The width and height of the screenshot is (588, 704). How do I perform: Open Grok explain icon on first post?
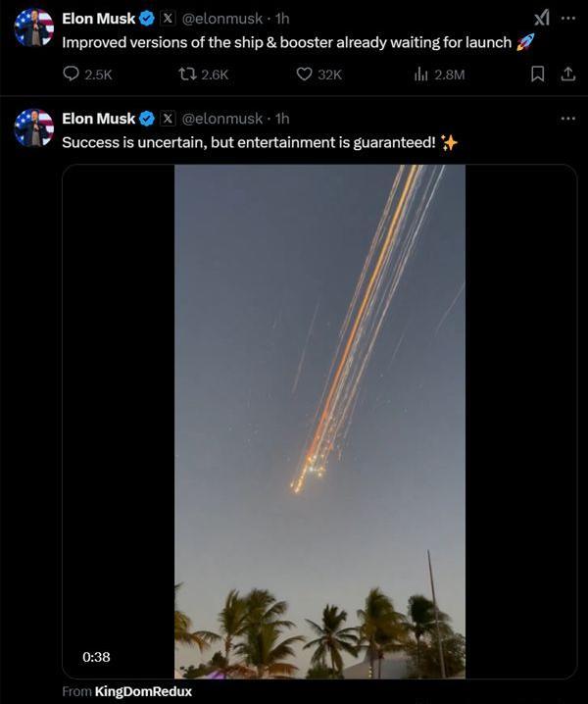pyautogui.click(x=541, y=18)
